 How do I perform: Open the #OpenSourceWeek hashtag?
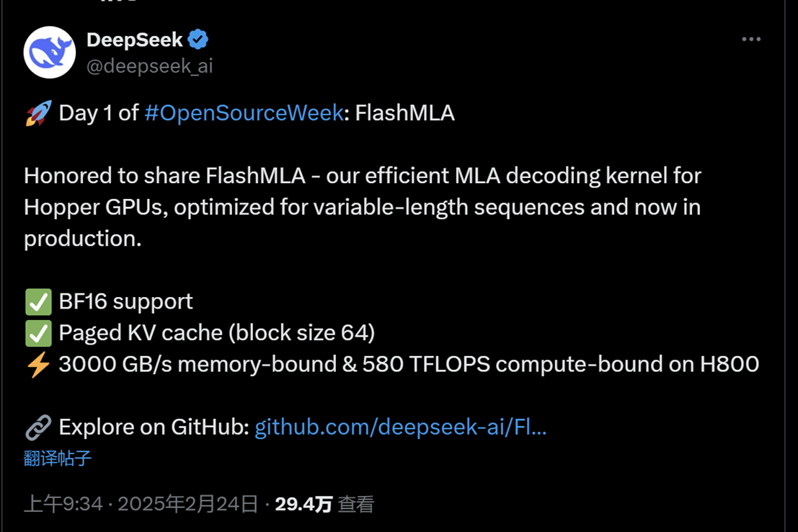[x=244, y=113]
